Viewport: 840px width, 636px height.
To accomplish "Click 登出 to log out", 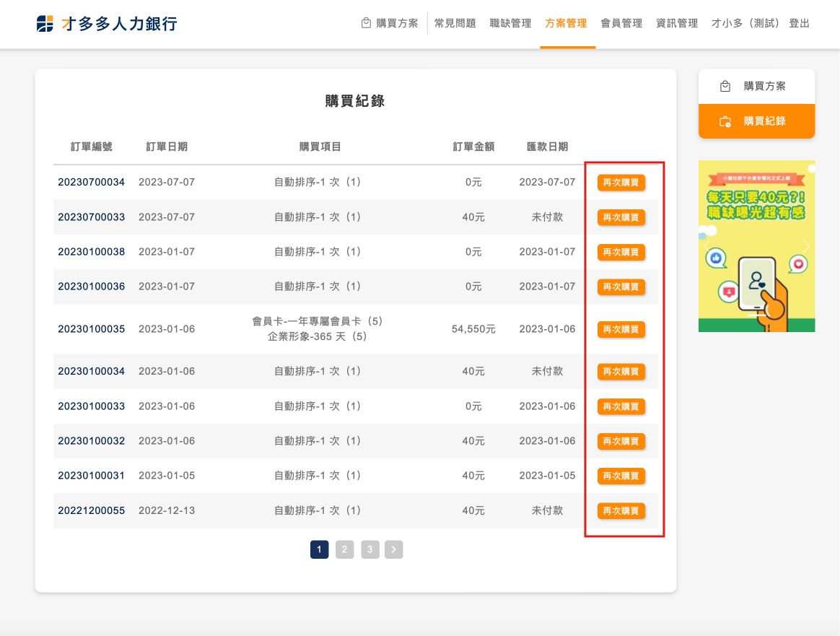I will click(799, 23).
